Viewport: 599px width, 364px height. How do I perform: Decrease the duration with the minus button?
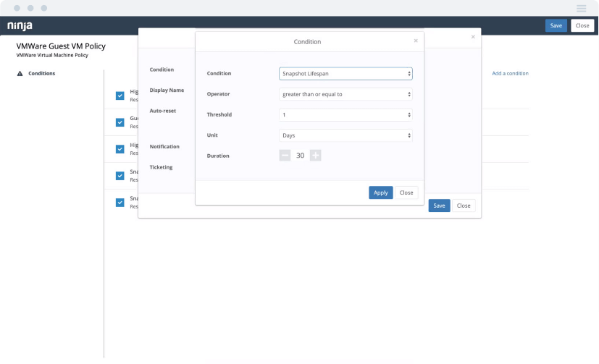(x=285, y=156)
